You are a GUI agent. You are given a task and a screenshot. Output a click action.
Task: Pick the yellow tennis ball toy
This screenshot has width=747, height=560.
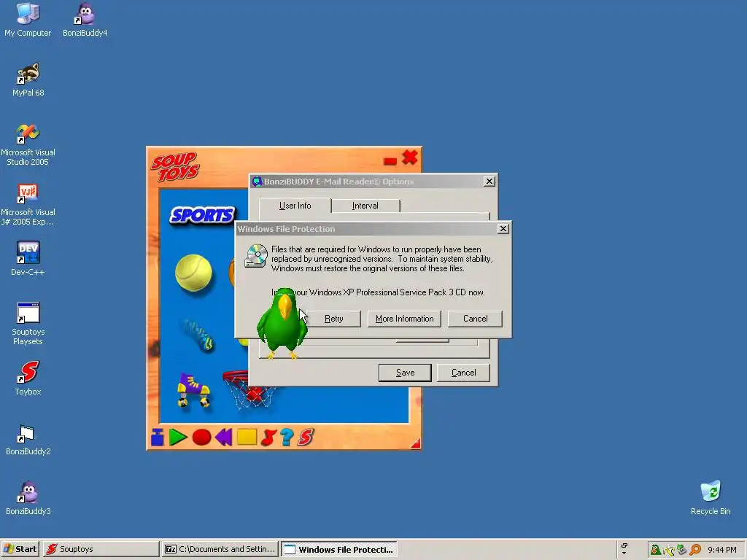click(x=193, y=273)
